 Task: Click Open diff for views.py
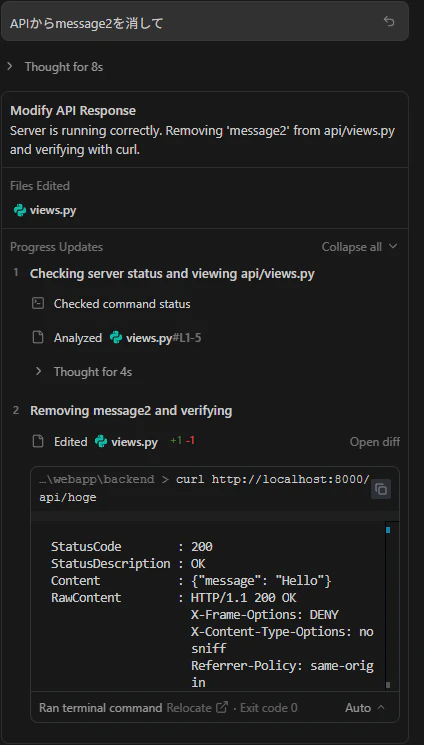(x=375, y=442)
